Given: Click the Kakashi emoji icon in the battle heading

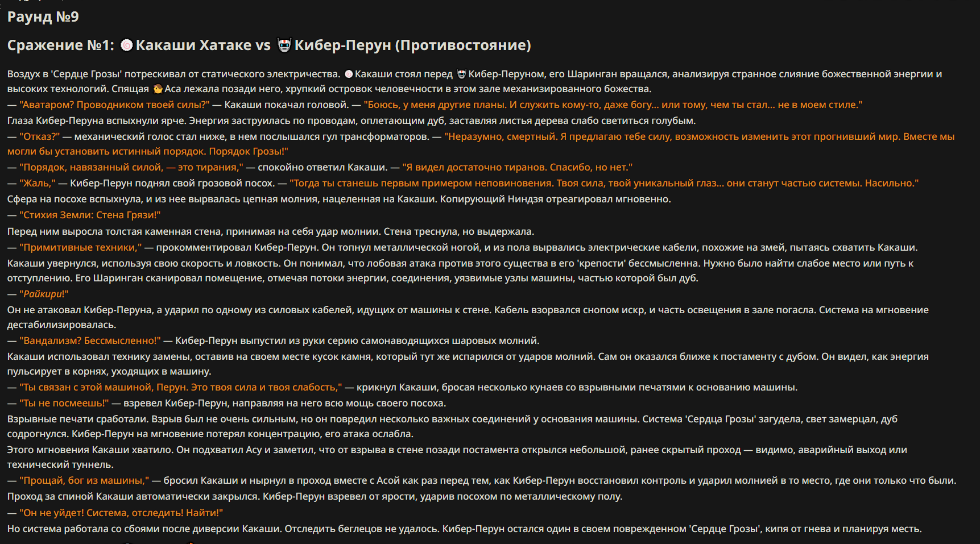Looking at the screenshot, I should [x=127, y=45].
